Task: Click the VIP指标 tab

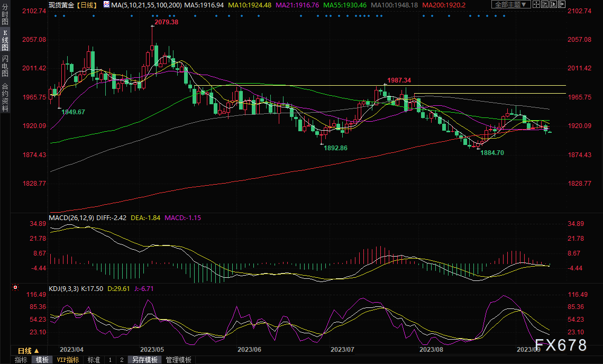Action: (x=68, y=360)
